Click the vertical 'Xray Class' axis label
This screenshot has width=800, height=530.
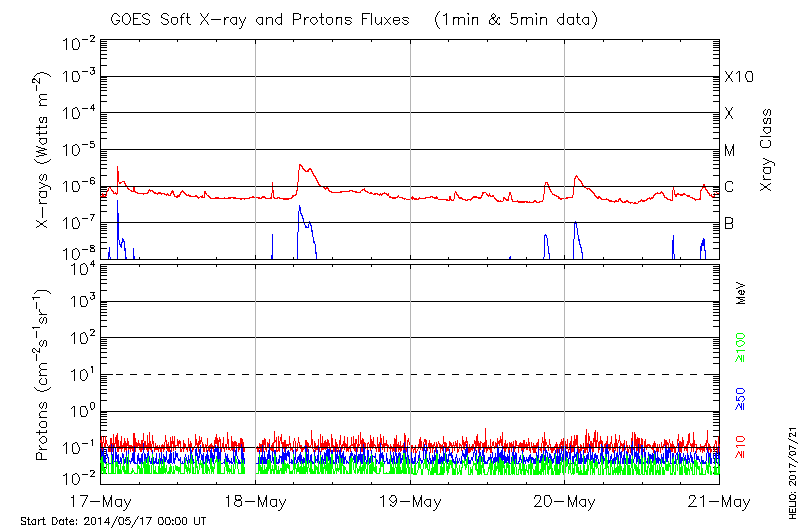tap(766, 150)
